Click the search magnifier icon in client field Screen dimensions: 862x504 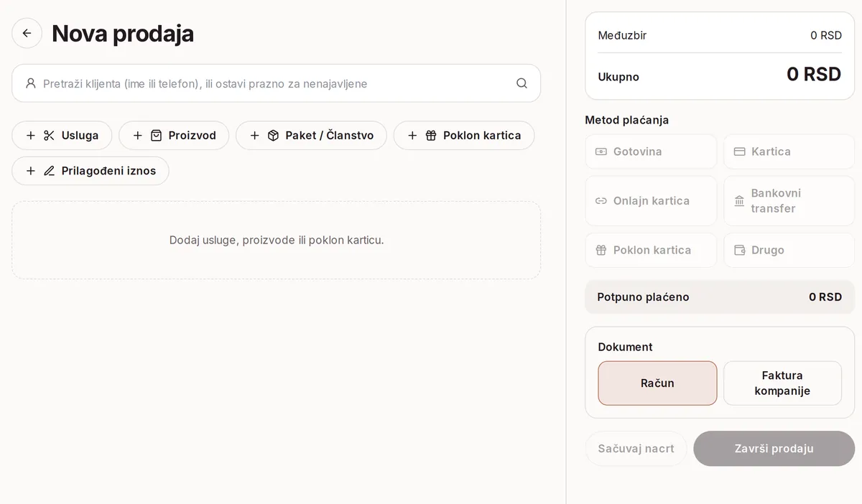click(x=522, y=83)
